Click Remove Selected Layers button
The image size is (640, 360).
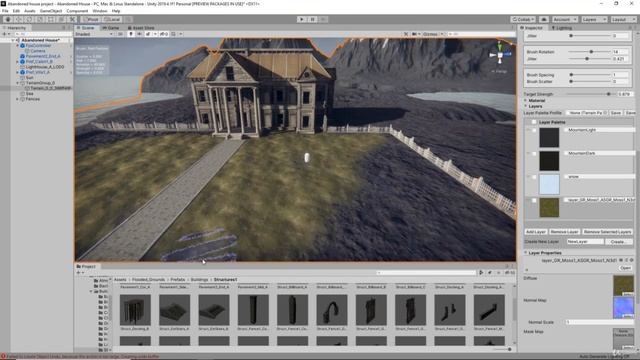pos(607,232)
